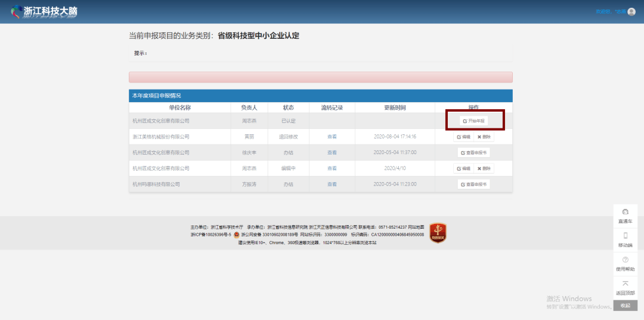This screenshot has width=644, height=320.
Task: Click 删除 for 浙江美格机械股份有限公司
Action: point(484,137)
